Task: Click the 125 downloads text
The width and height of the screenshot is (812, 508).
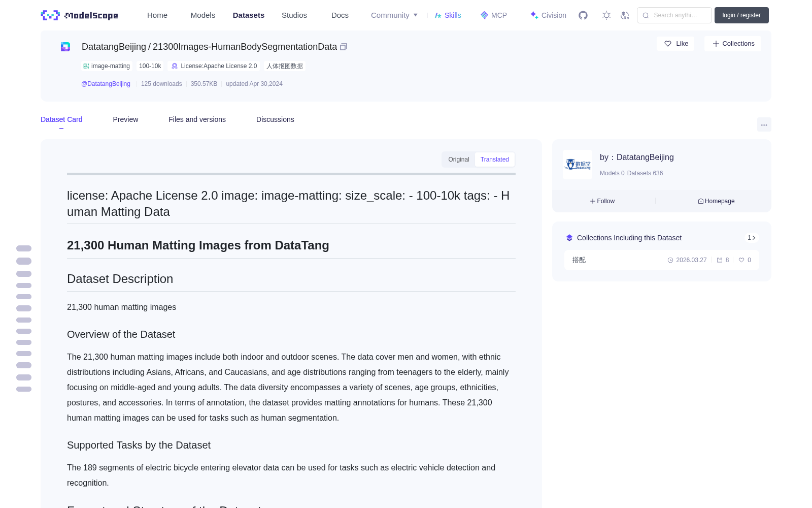Action: coord(161,84)
